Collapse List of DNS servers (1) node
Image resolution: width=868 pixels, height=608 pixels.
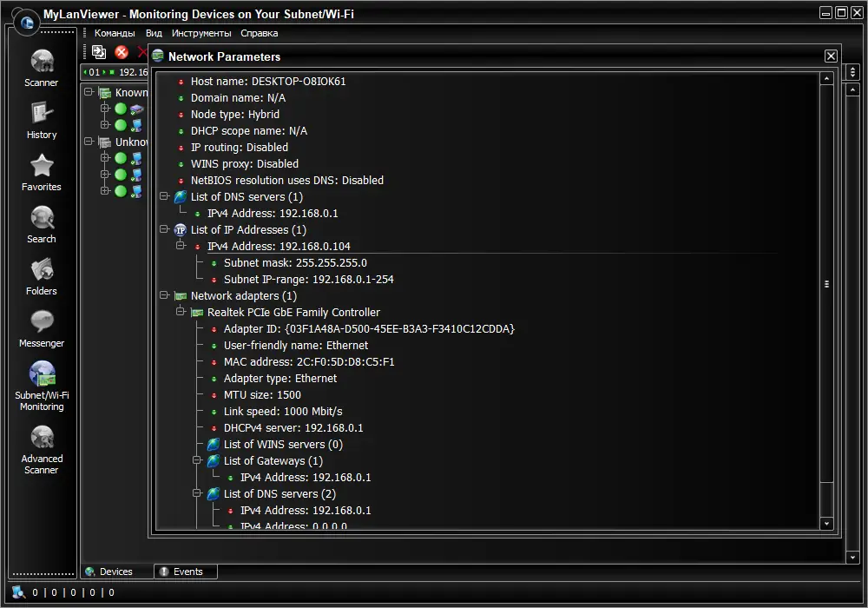(164, 196)
